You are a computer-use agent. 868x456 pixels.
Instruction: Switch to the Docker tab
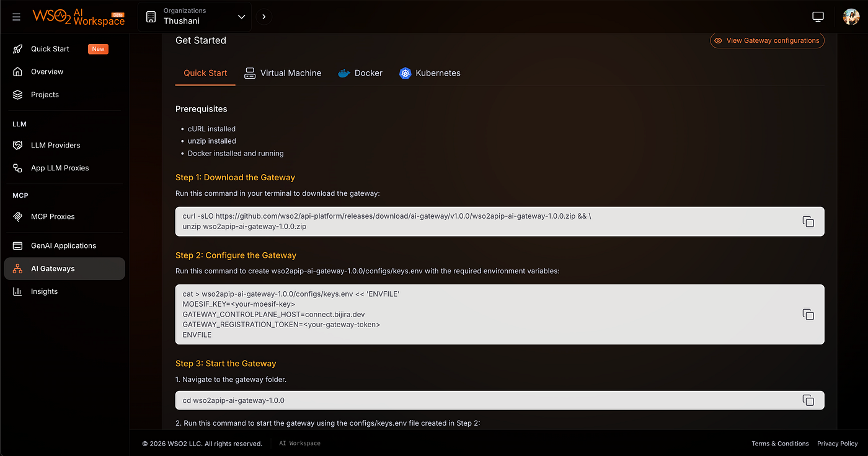360,73
